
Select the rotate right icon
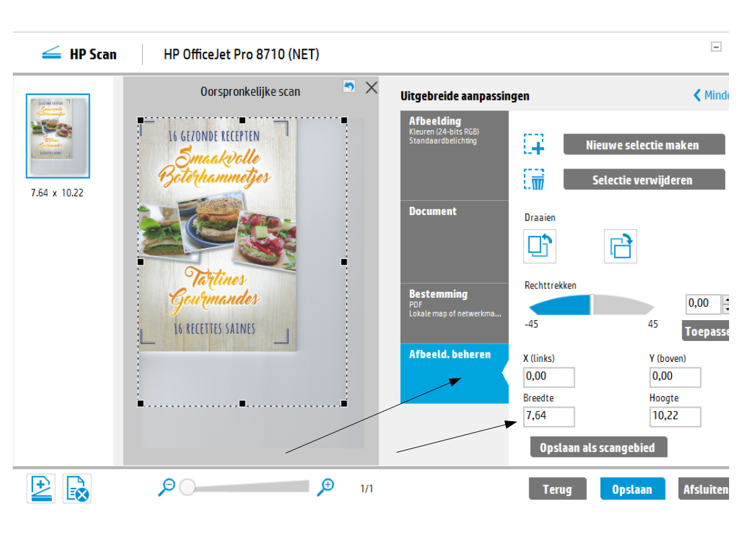(620, 246)
